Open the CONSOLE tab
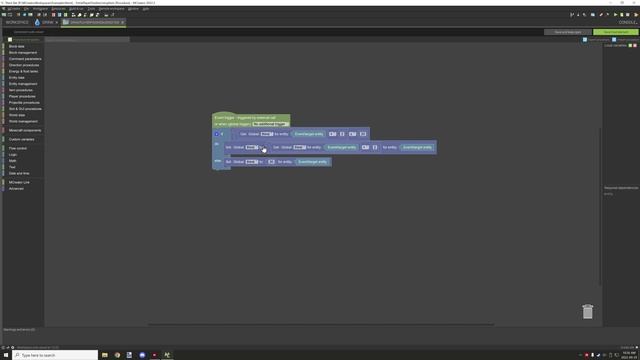The height and width of the screenshot is (360, 640). [x=628, y=22]
